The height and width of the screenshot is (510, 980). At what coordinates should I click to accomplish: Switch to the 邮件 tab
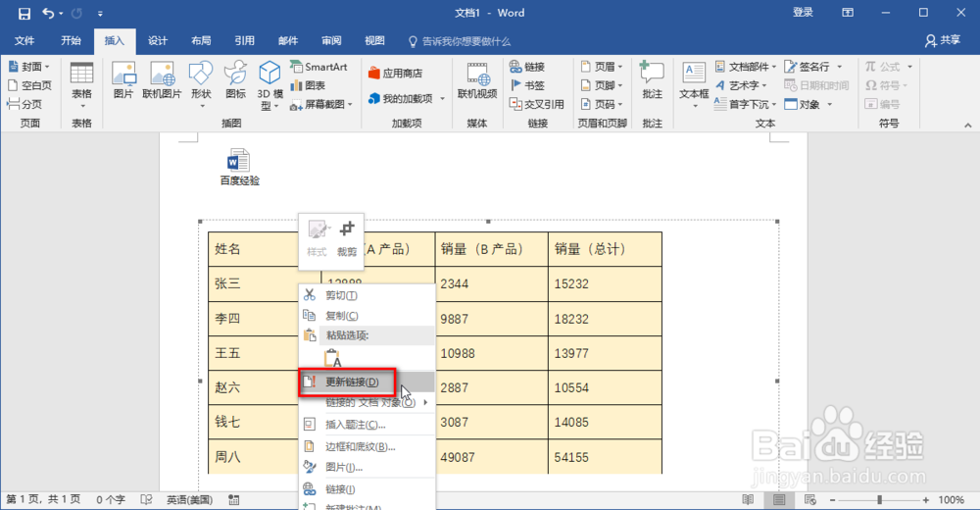tap(287, 40)
